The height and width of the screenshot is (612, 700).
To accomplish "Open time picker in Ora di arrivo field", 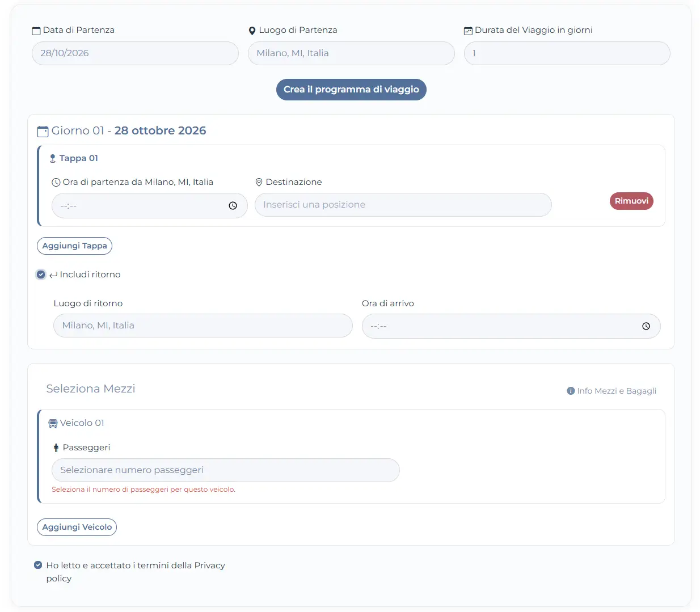I will (646, 326).
